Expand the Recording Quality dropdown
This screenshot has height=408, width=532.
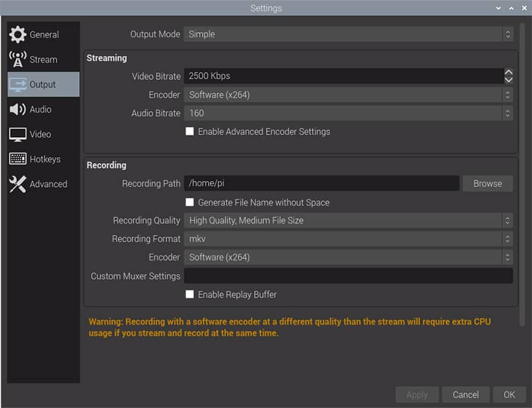(x=348, y=220)
